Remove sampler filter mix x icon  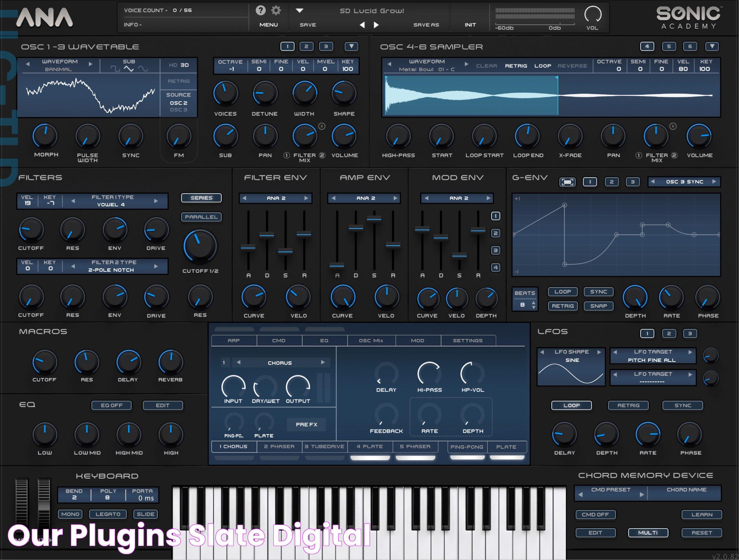[x=673, y=126]
